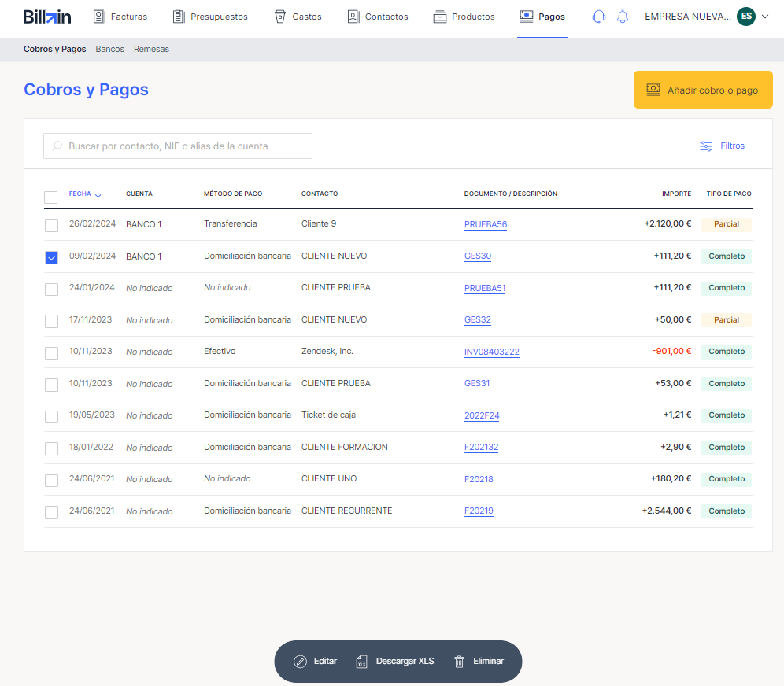The image size is (784, 686).
Task: Open document link F20218
Action: tap(479, 479)
